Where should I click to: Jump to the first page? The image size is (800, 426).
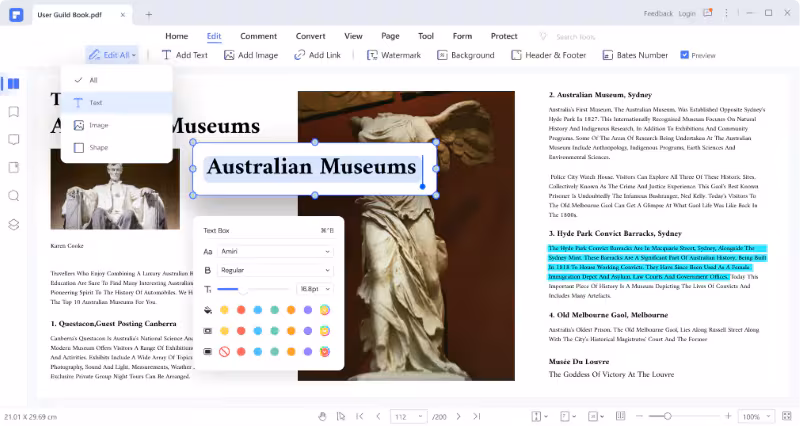click(360, 416)
